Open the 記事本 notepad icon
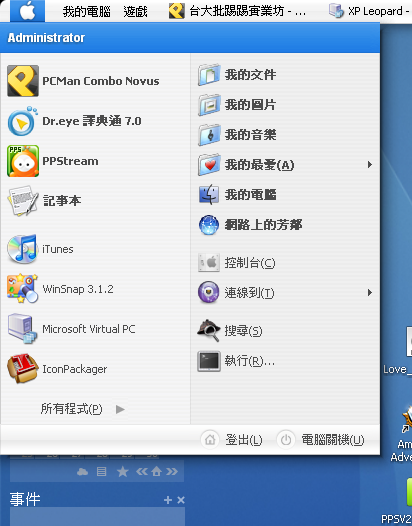Viewport: 412px width, 526px height. coord(23,201)
